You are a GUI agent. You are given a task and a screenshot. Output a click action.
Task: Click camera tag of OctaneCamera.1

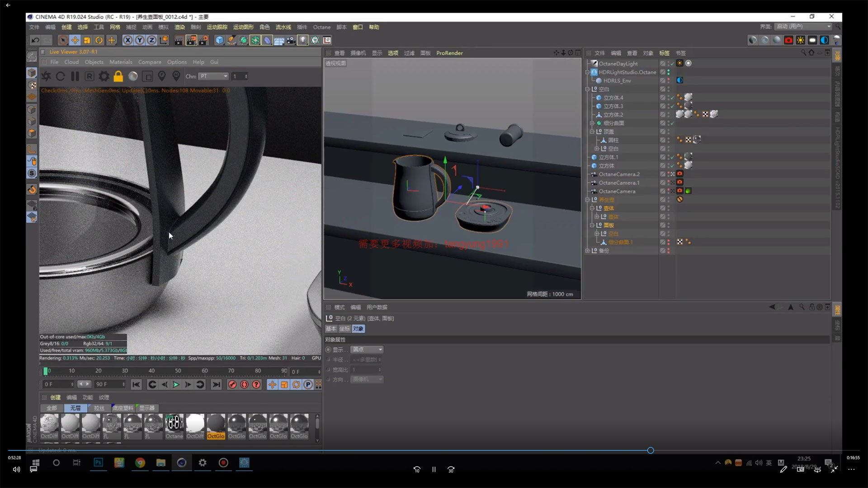tap(680, 182)
